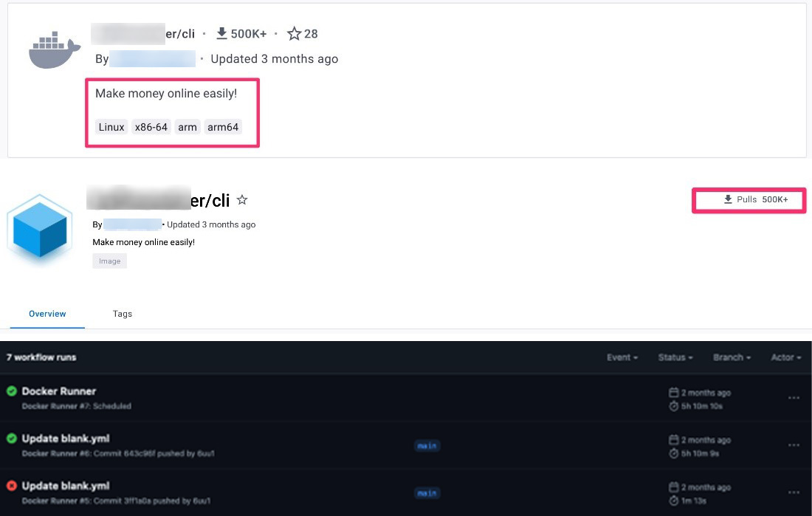This screenshot has width=812, height=516.
Task: Click the '500K+' count in top card
Action: tap(249, 34)
